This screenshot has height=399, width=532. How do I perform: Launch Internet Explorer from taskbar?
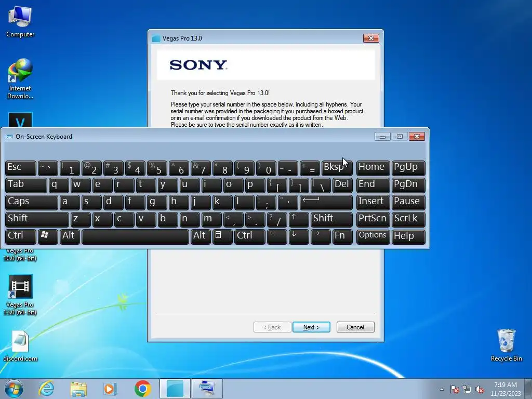click(x=46, y=389)
